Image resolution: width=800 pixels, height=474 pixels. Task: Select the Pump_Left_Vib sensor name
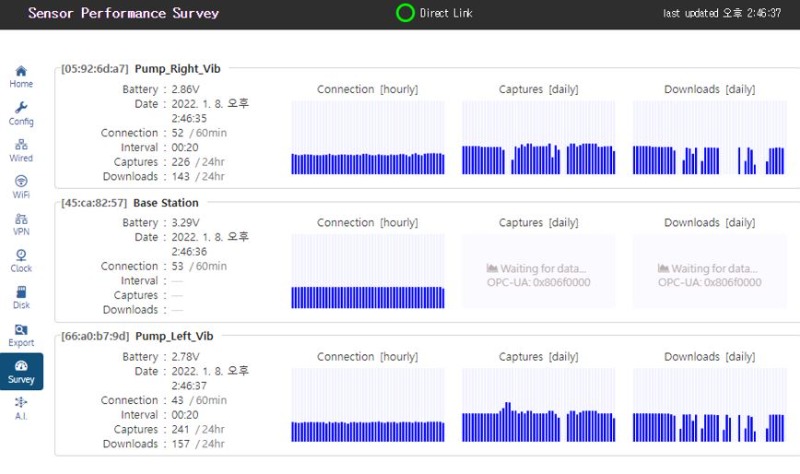[174, 336]
